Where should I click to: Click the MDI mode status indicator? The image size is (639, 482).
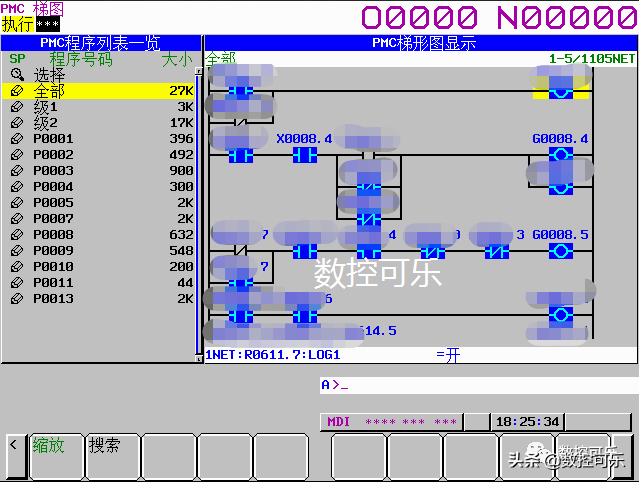(x=336, y=422)
